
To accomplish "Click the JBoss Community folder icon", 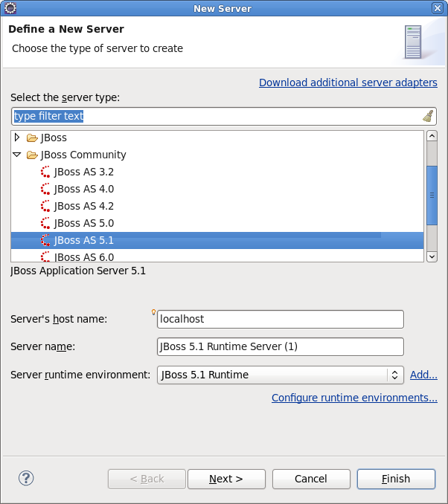I will coord(32,155).
